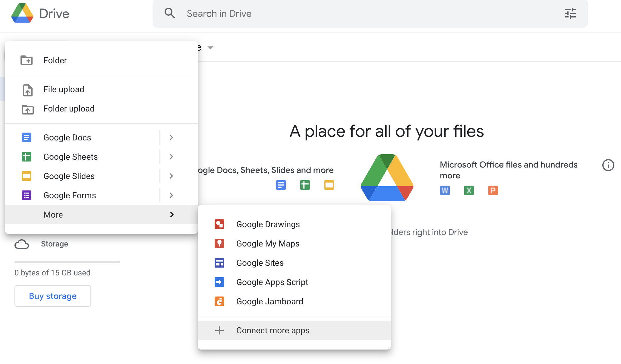Viewport: 621px width, 364px height.
Task: Click the Google Jamboard icon
Action: (x=220, y=301)
